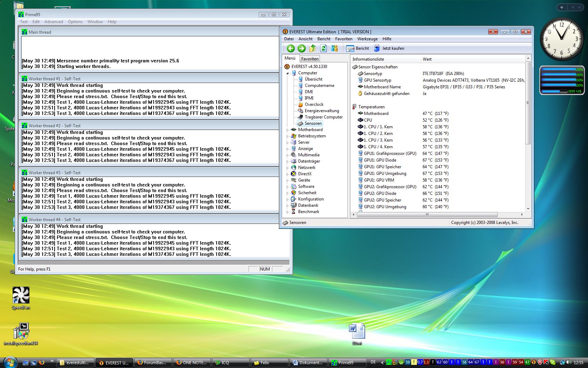Sort by the Informationsliste column header

[x=385, y=59]
